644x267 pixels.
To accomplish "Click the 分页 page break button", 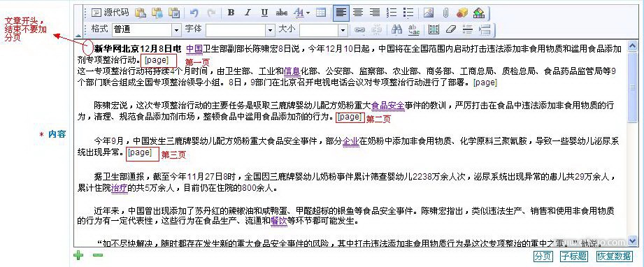I will [x=543, y=257].
